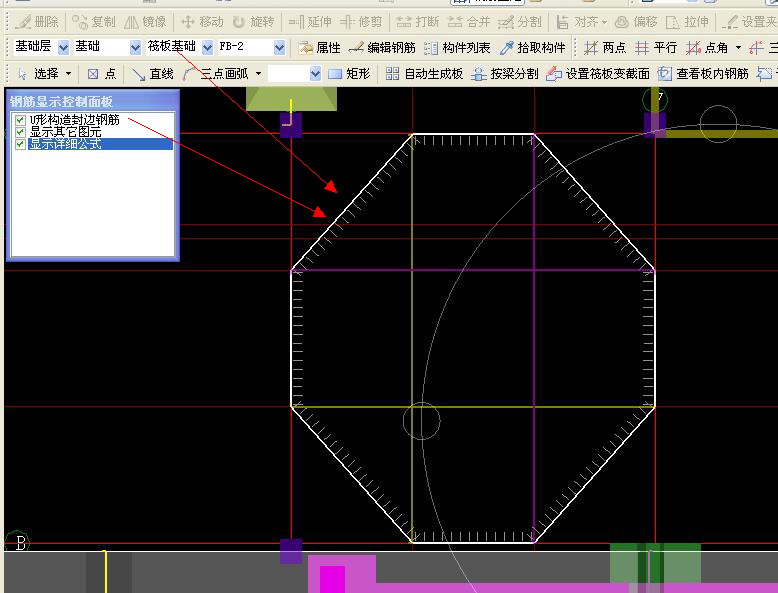Screen dimensions: 778x593
Task: Click the 选择 (select) tool
Action: click(x=38, y=74)
